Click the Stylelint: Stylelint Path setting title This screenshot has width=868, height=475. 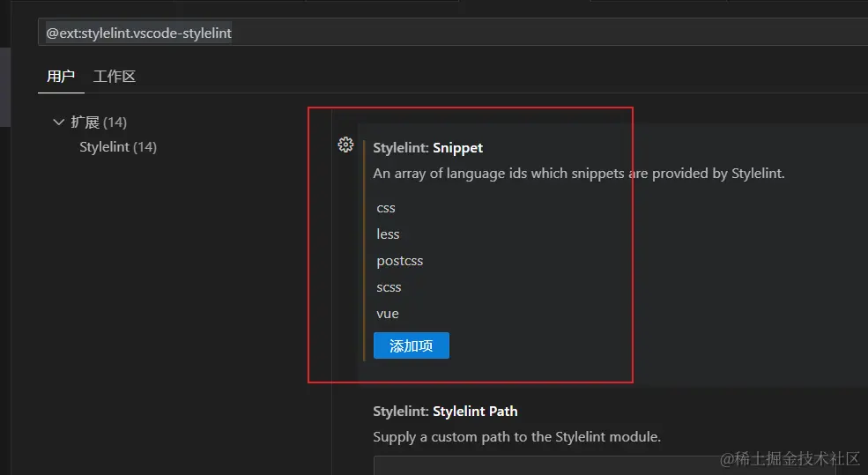[445, 412]
